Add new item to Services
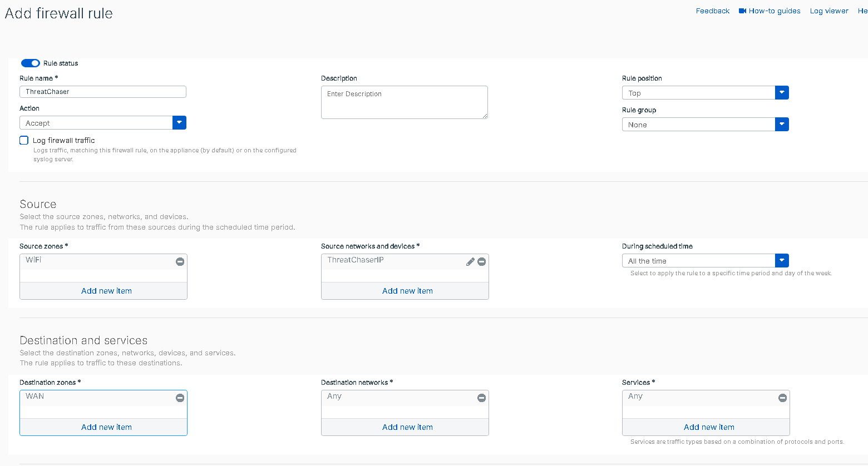The width and height of the screenshot is (868, 466). 709,427
